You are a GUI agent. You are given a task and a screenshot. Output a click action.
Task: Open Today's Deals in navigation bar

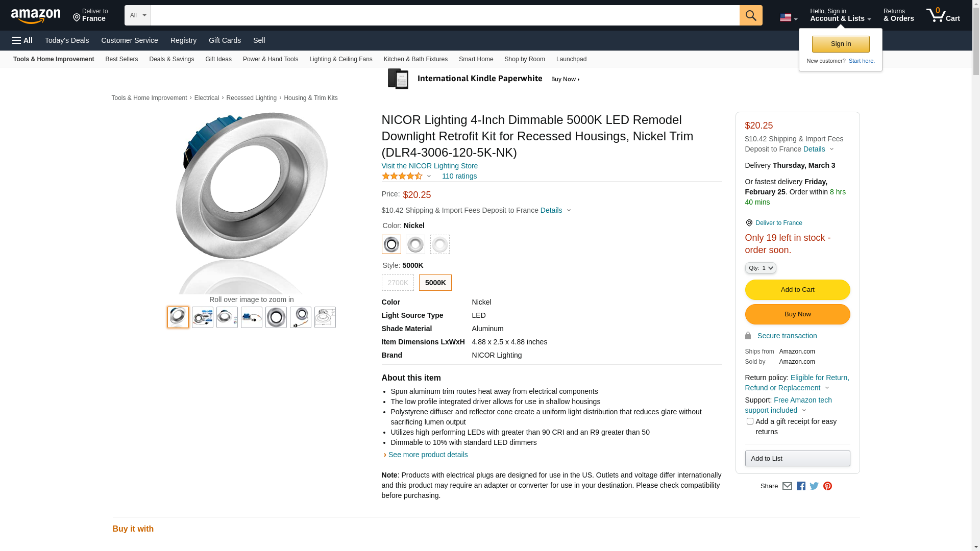[x=67, y=40]
